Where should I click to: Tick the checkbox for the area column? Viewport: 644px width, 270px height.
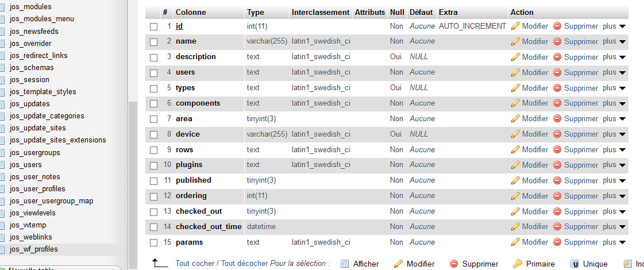[153, 119]
